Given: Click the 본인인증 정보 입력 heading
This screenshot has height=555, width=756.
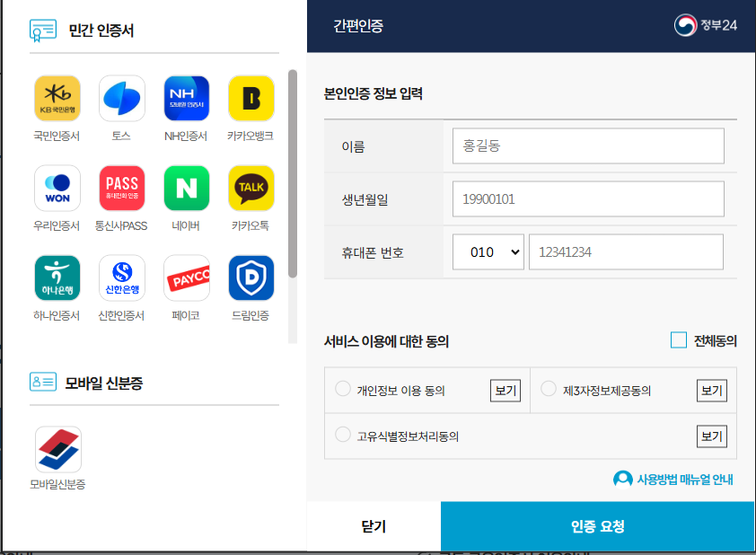Looking at the screenshot, I should [374, 93].
